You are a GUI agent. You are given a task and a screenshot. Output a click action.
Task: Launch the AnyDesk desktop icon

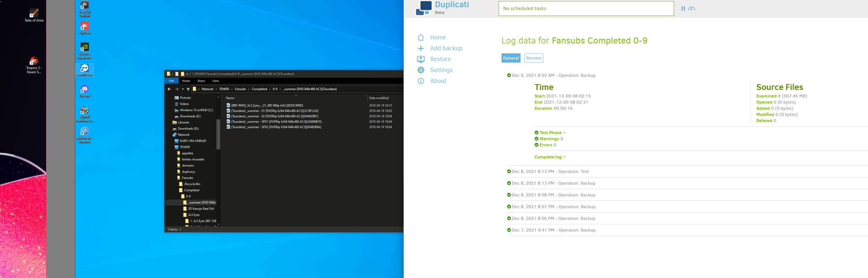[85, 28]
